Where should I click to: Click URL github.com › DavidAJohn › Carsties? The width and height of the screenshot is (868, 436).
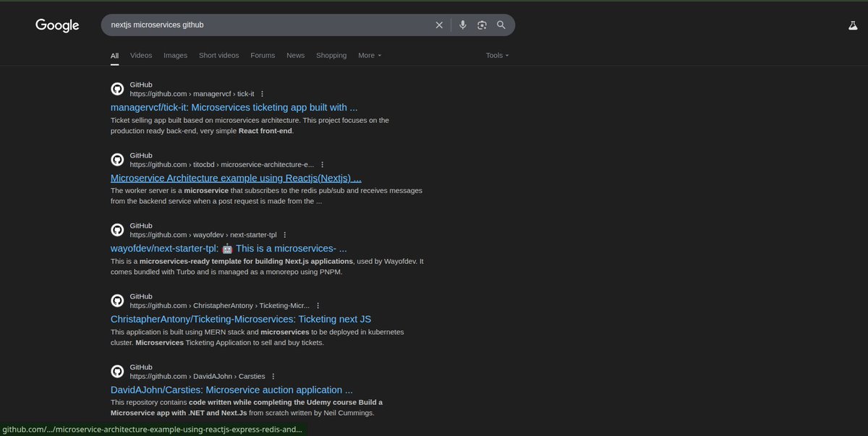[197, 377]
